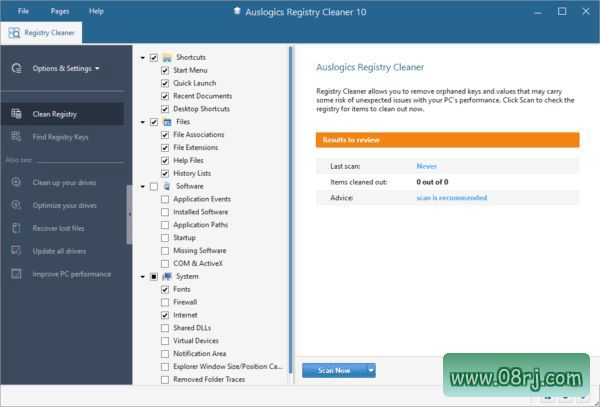Image resolution: width=600 pixels, height=407 pixels.
Task: Click the Optimize your drives icon
Action: coord(16,205)
